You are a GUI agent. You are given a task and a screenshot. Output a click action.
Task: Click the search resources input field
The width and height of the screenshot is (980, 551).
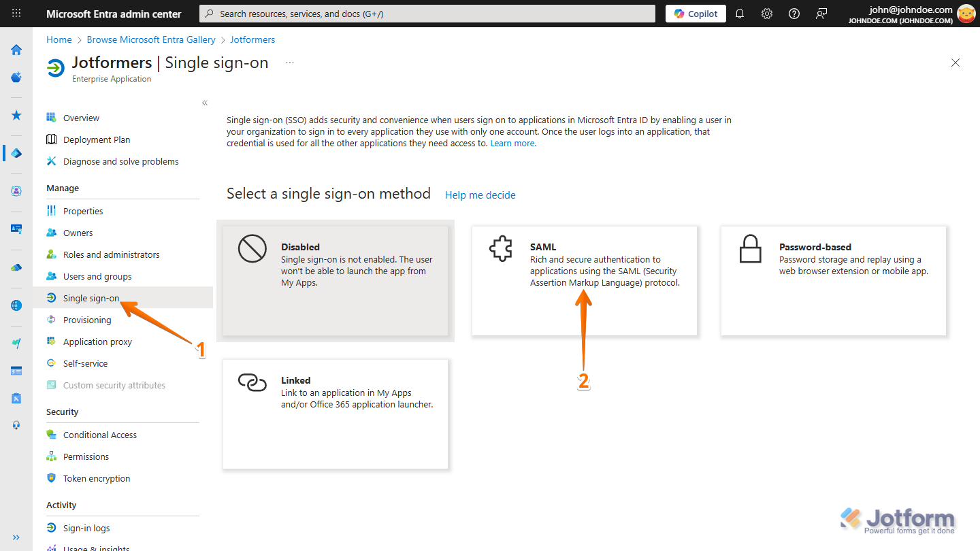(x=427, y=14)
